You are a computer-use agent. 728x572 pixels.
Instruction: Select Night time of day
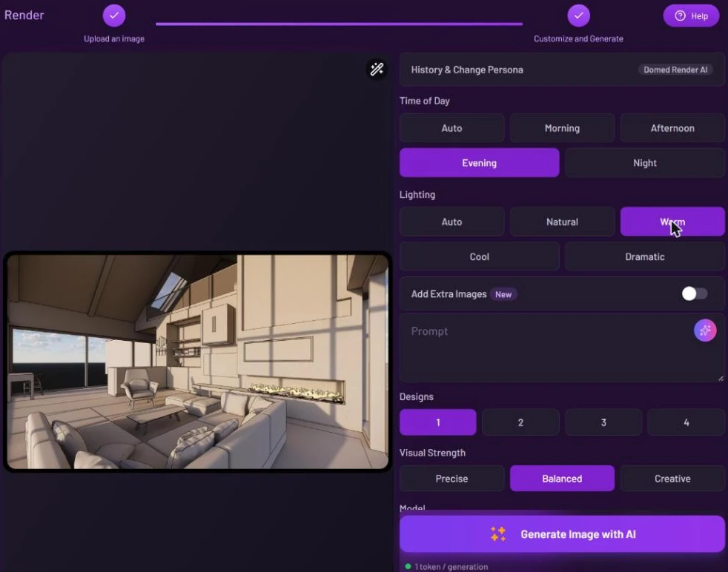644,163
